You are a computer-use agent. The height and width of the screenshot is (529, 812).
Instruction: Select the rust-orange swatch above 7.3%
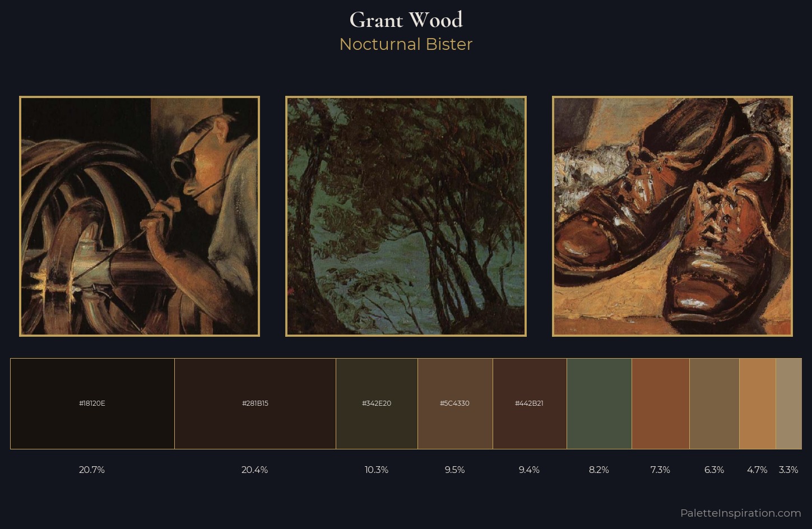tap(661, 403)
